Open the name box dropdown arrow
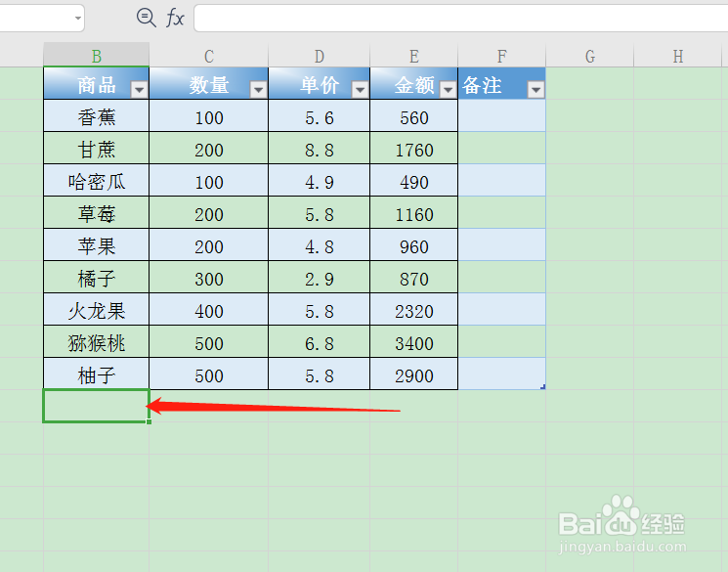728x572 pixels. pos(78,19)
